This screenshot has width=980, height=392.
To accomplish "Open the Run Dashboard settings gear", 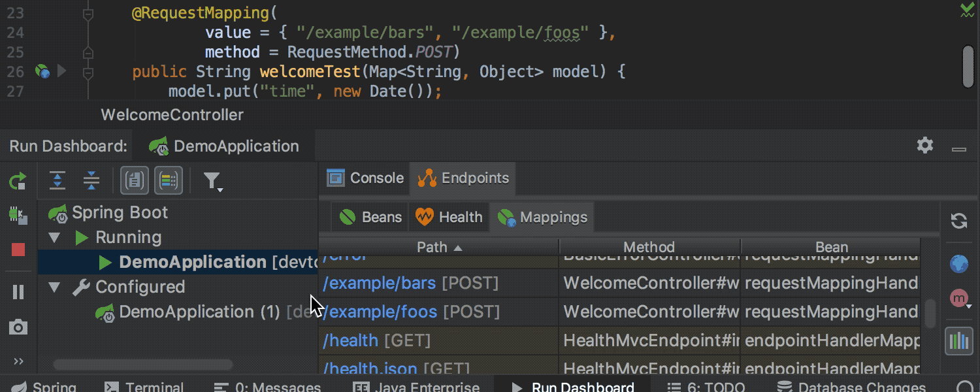I will point(925,145).
